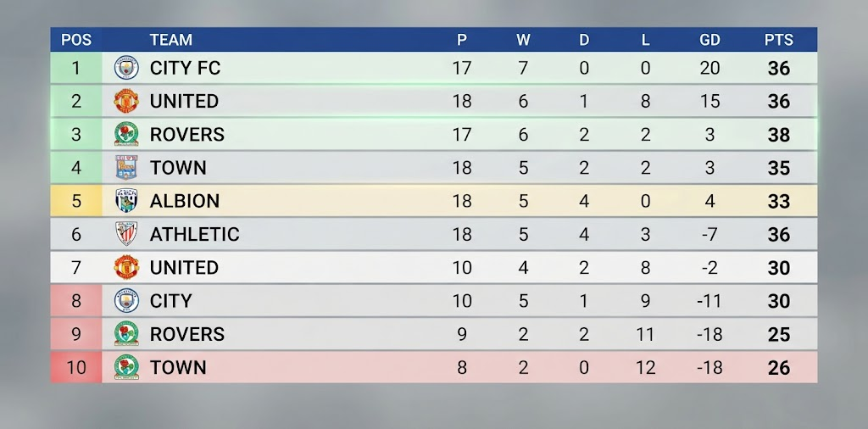Click the United crest in position 7
The height and width of the screenshot is (429, 868).
point(126,267)
